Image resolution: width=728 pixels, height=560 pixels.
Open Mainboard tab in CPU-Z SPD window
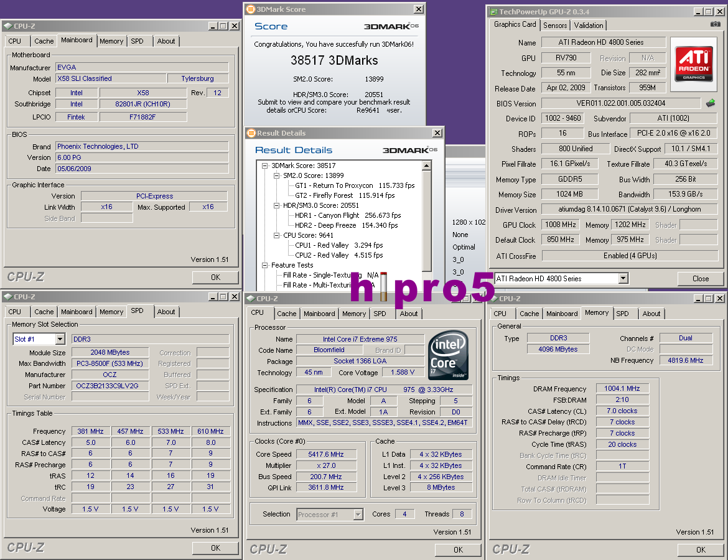(77, 312)
